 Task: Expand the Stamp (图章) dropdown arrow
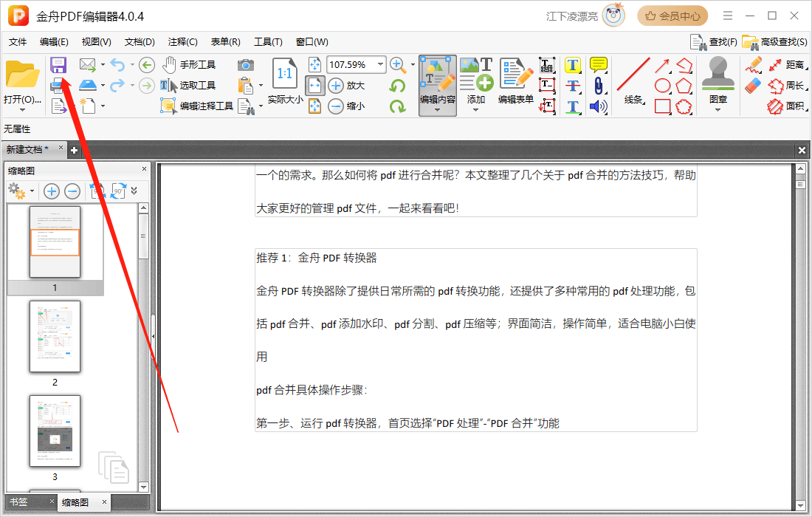[x=718, y=110]
